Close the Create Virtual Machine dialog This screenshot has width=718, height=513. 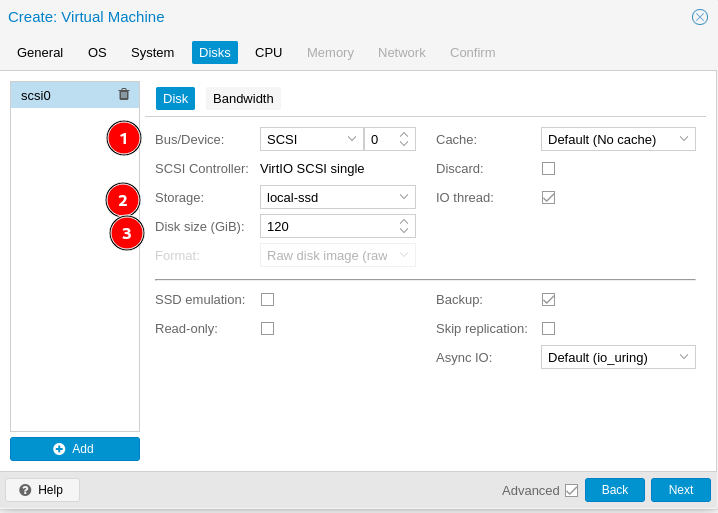[700, 17]
